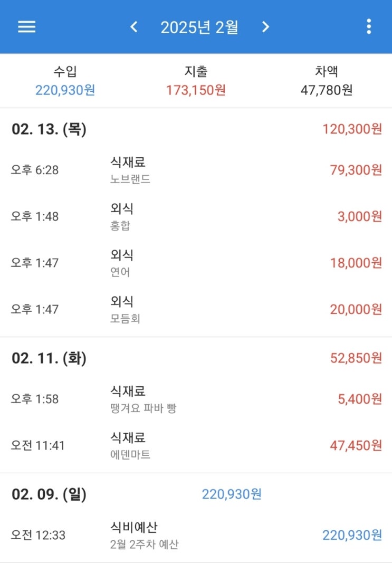Select the 2025년 2월 month title
Screen dimensions: 392x563
point(199,27)
